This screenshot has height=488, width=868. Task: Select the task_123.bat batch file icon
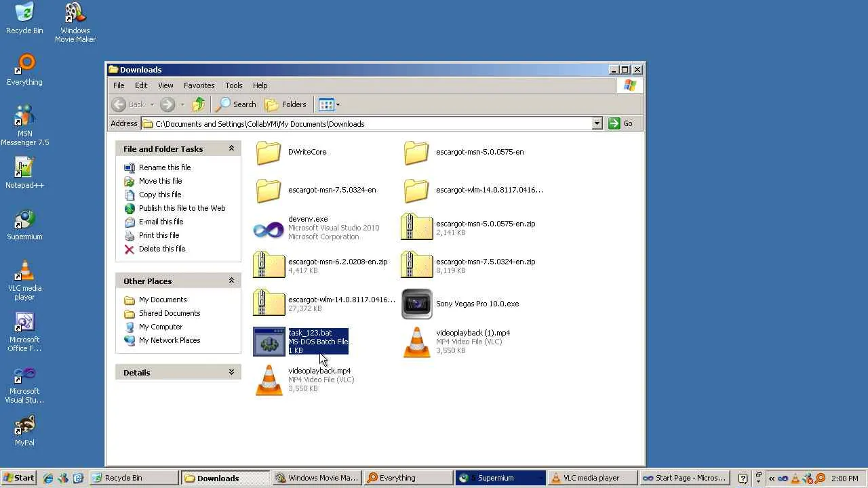point(269,342)
